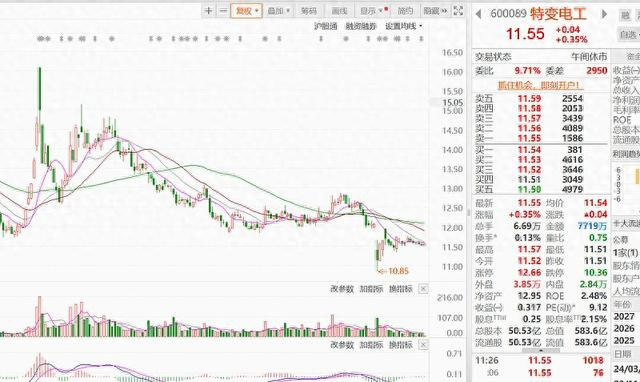
Task: Toggle 筹码 chip distribution view
Action: 309,11
